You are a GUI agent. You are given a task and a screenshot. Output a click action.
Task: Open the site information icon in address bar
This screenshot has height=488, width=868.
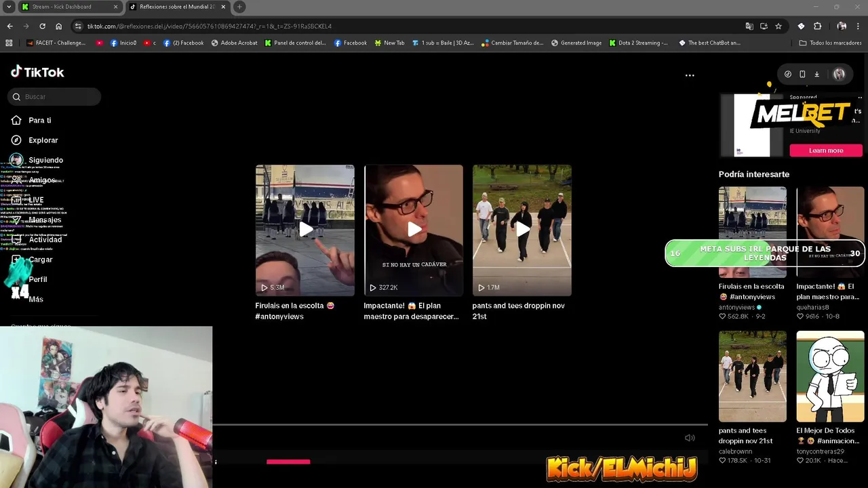click(78, 26)
